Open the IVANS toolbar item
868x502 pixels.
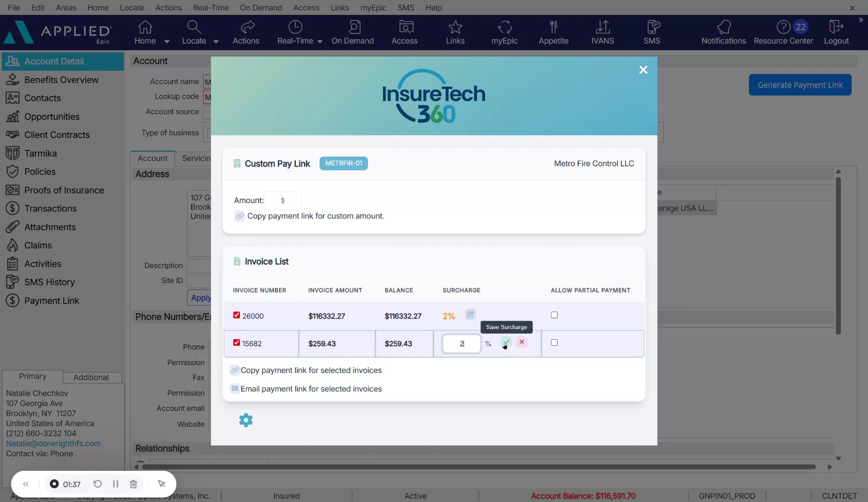(602, 31)
